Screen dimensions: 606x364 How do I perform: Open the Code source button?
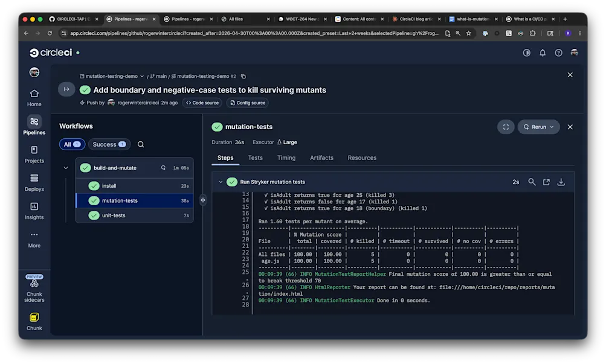coord(202,103)
